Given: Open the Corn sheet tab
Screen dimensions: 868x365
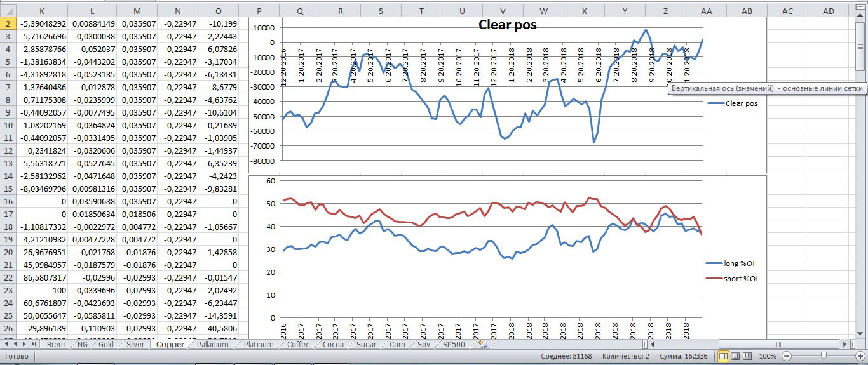Looking at the screenshot, I should coord(397,345).
